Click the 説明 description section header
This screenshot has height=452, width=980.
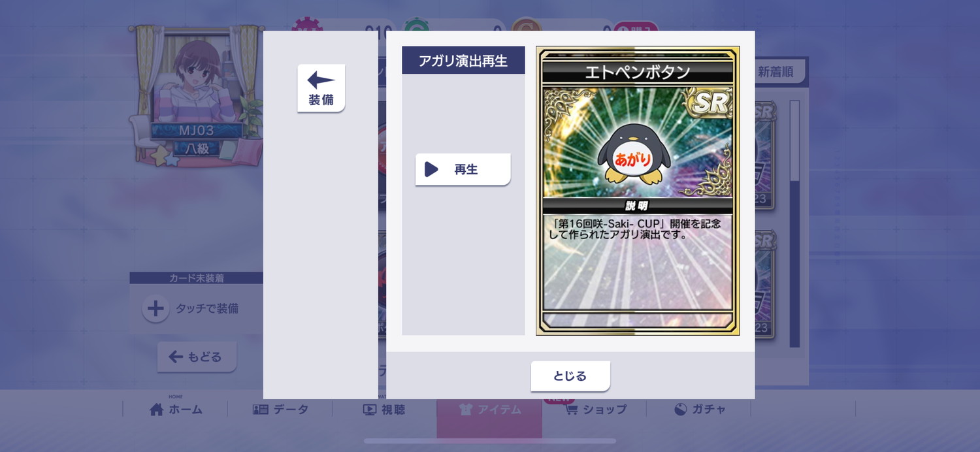click(x=637, y=206)
